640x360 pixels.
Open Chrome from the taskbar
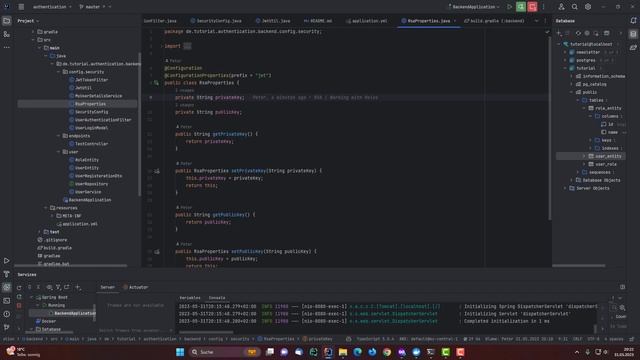[x=387, y=352]
